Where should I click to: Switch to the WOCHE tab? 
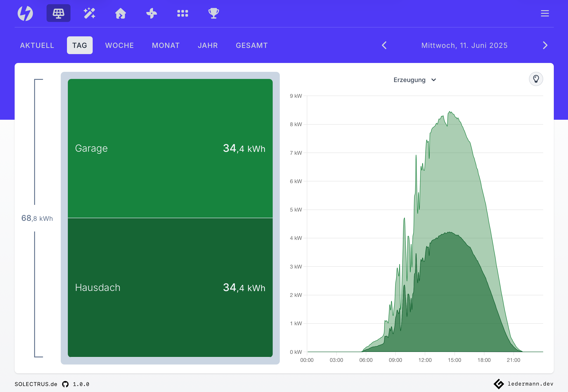pyautogui.click(x=119, y=45)
